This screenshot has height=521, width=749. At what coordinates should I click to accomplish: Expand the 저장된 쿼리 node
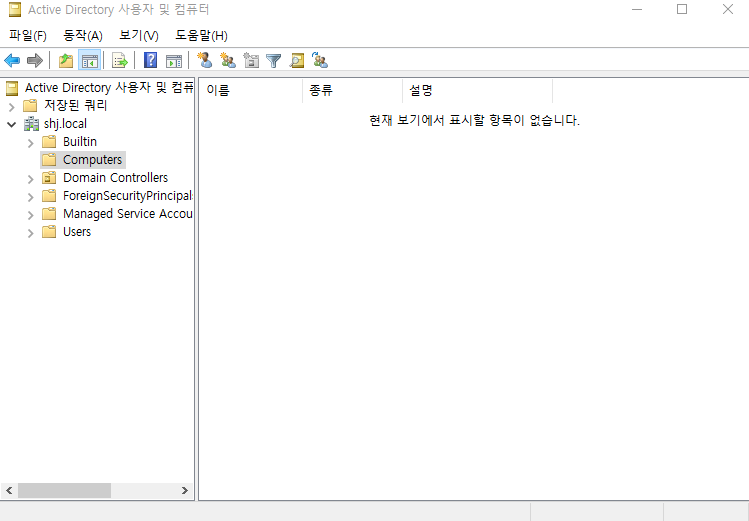click(x=11, y=106)
